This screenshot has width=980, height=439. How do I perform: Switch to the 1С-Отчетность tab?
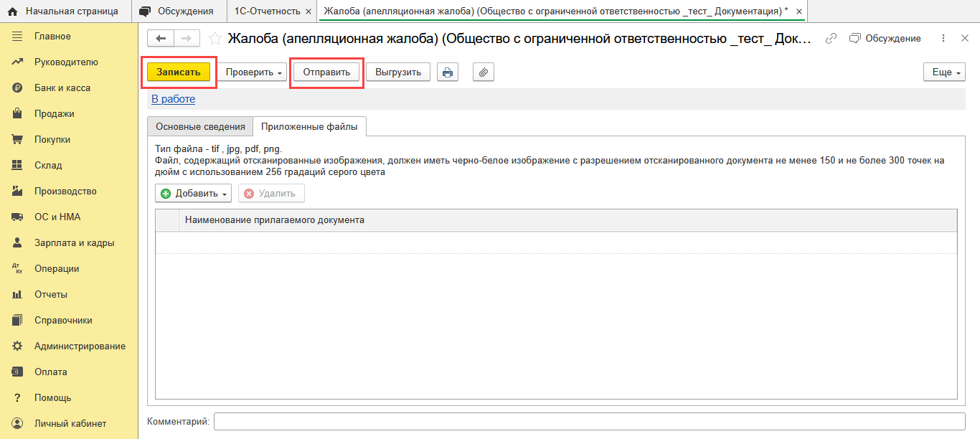267,11
